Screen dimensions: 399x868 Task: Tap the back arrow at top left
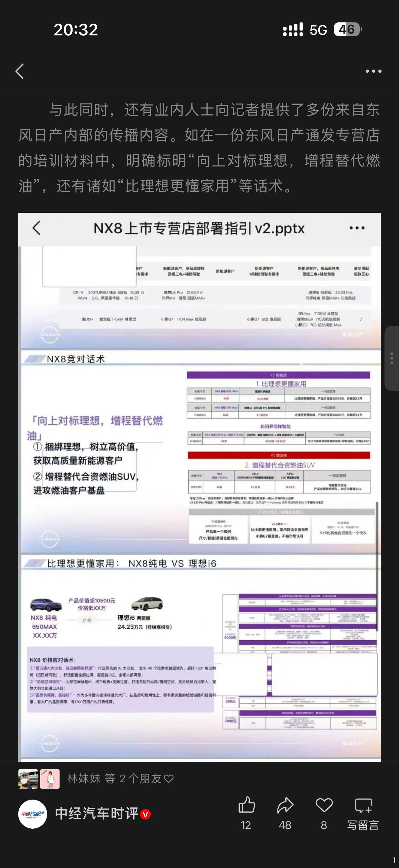click(20, 71)
